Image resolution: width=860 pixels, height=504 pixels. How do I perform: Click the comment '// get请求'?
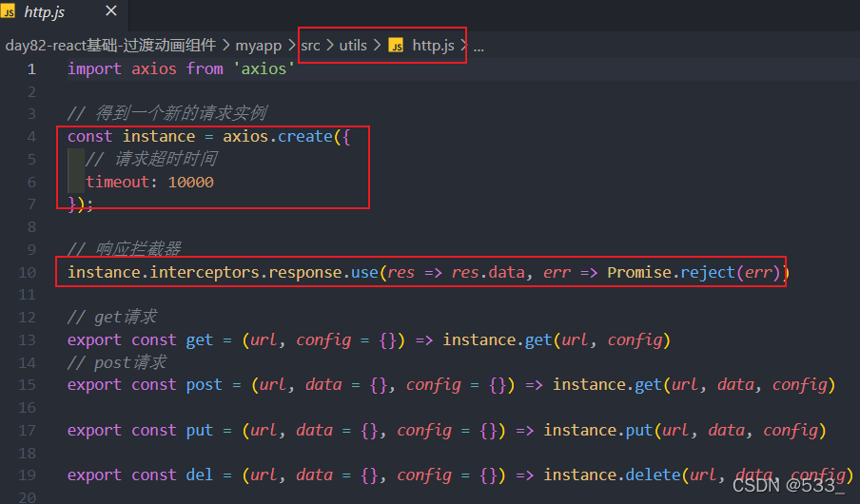(x=112, y=317)
